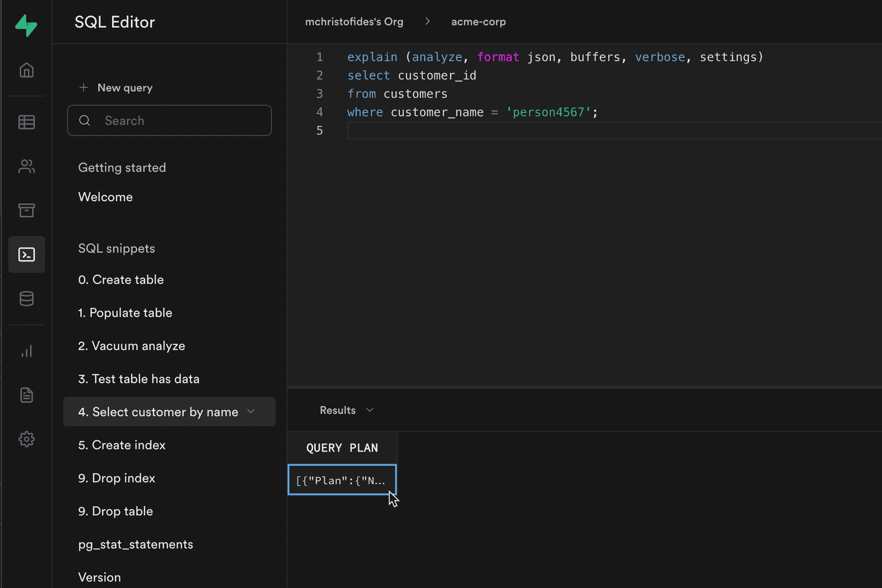Select the query plan JSON result cell

(x=342, y=480)
